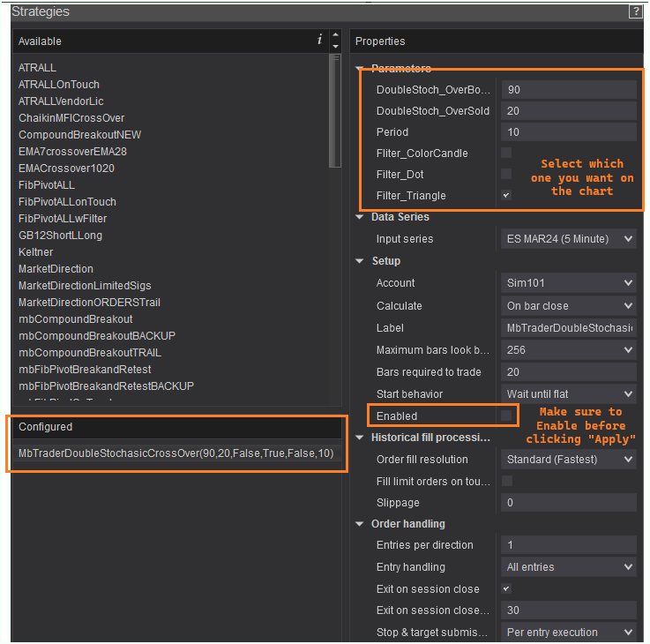Uncheck the Filter_Triangle checkbox
The width and height of the screenshot is (650, 644).
[506, 196]
